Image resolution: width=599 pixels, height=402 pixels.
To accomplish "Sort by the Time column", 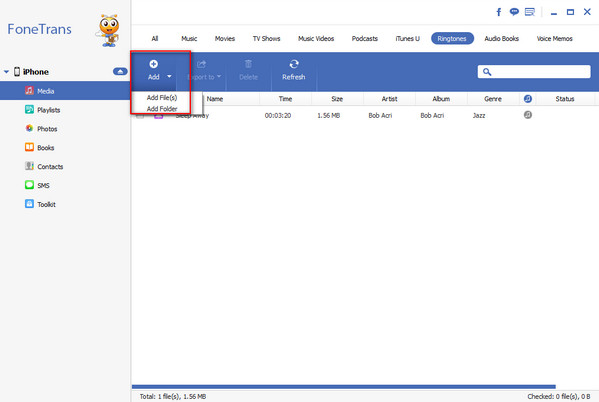I will pos(285,99).
